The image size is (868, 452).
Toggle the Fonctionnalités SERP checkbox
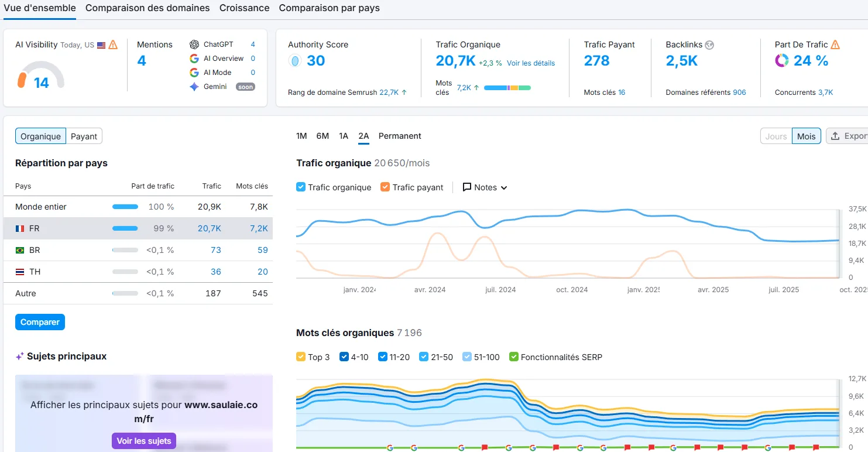[x=514, y=357]
